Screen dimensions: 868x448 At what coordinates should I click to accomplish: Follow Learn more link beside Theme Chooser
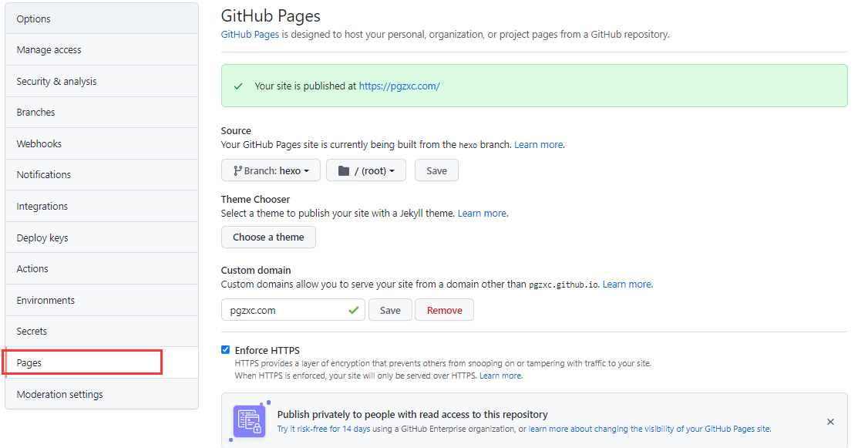click(x=482, y=213)
